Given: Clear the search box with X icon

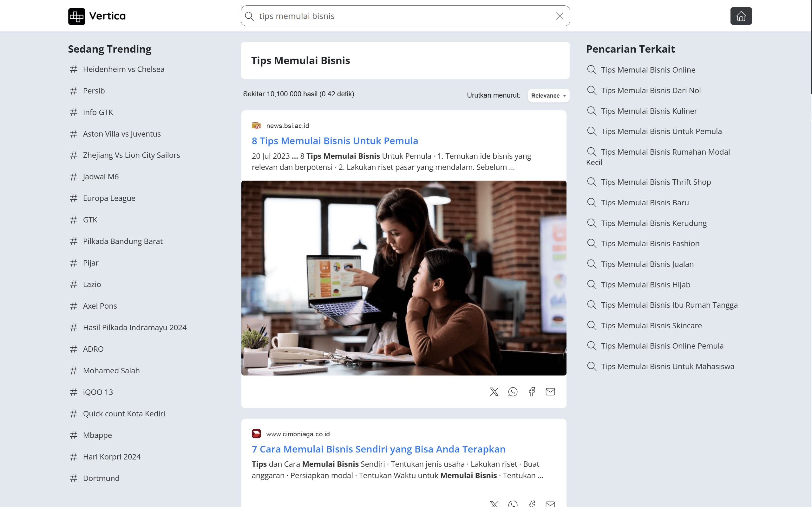Looking at the screenshot, I should [559, 16].
